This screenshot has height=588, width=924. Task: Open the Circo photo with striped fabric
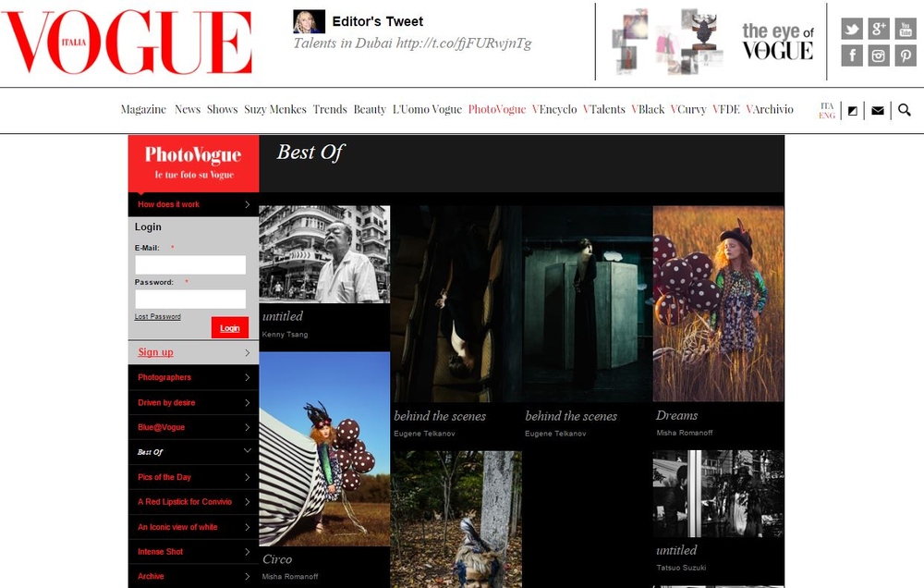coord(324,448)
